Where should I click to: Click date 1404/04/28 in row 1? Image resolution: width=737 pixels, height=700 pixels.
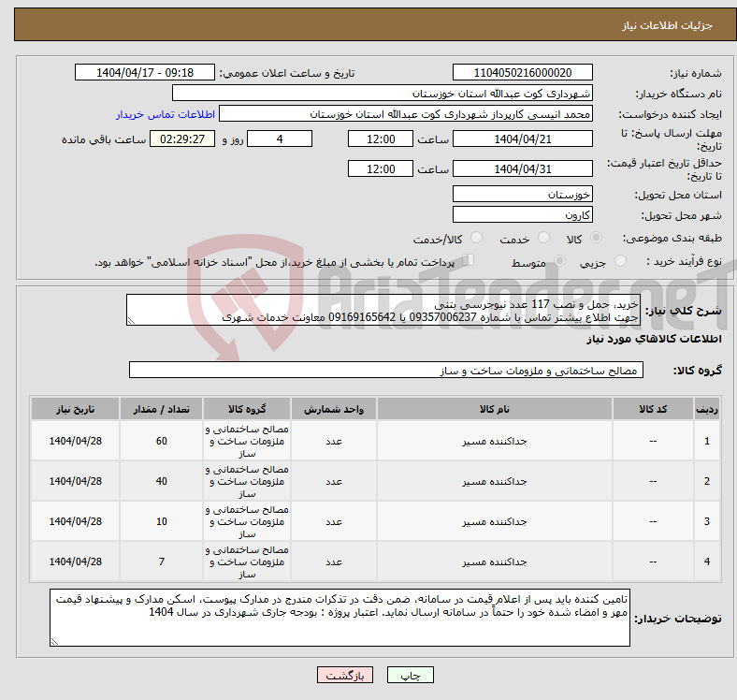click(x=75, y=441)
